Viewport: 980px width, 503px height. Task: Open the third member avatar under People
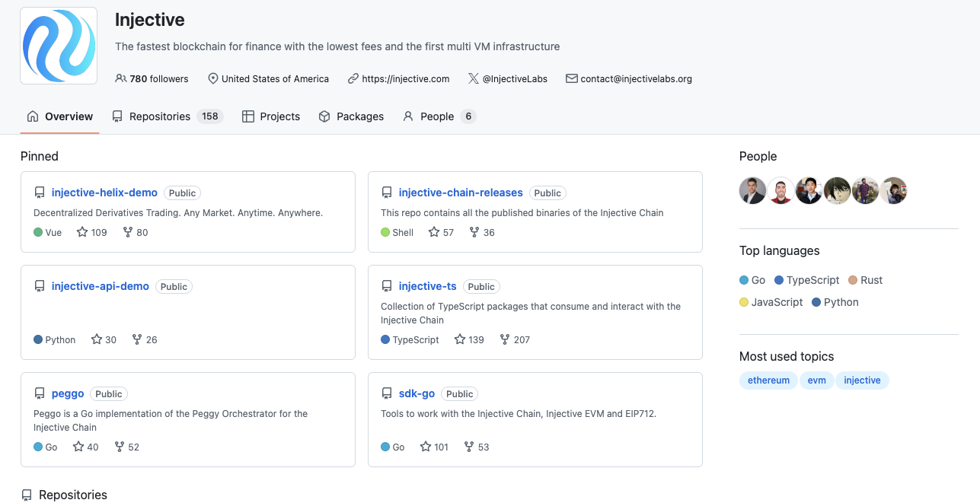pyautogui.click(x=809, y=191)
